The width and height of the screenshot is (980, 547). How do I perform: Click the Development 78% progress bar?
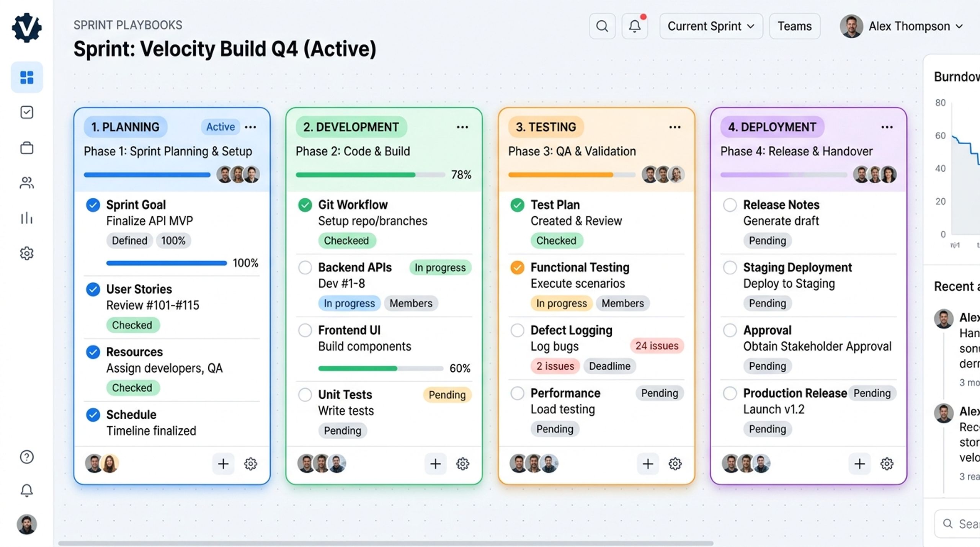pos(370,175)
